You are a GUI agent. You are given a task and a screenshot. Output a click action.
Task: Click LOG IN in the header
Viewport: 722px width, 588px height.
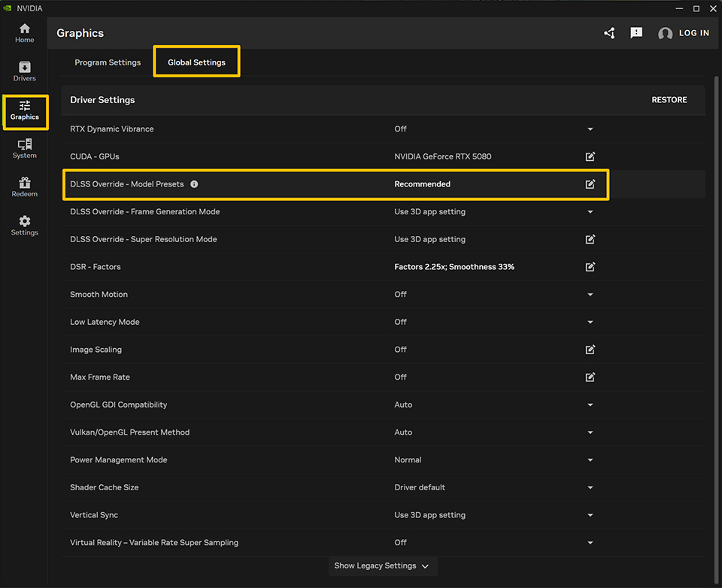coord(684,33)
